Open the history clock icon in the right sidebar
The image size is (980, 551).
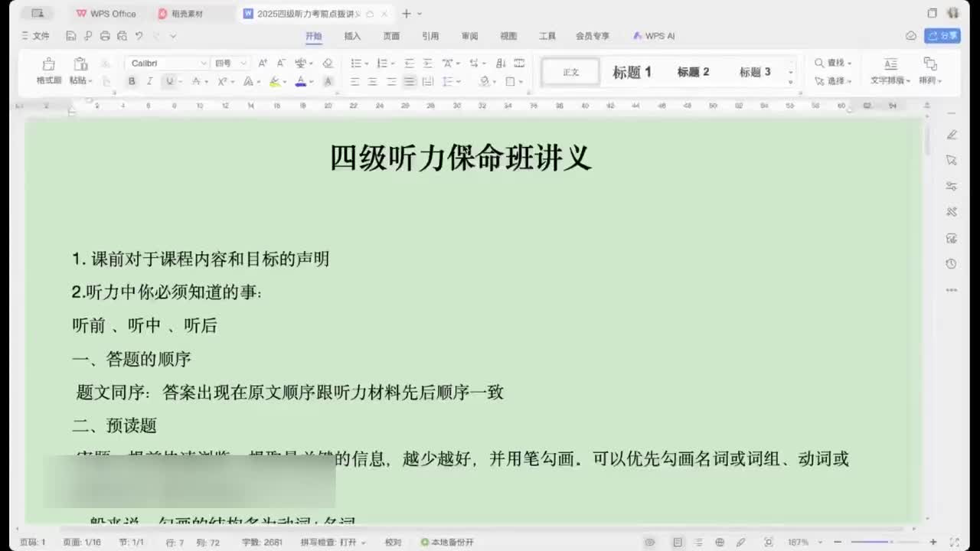pos(952,264)
